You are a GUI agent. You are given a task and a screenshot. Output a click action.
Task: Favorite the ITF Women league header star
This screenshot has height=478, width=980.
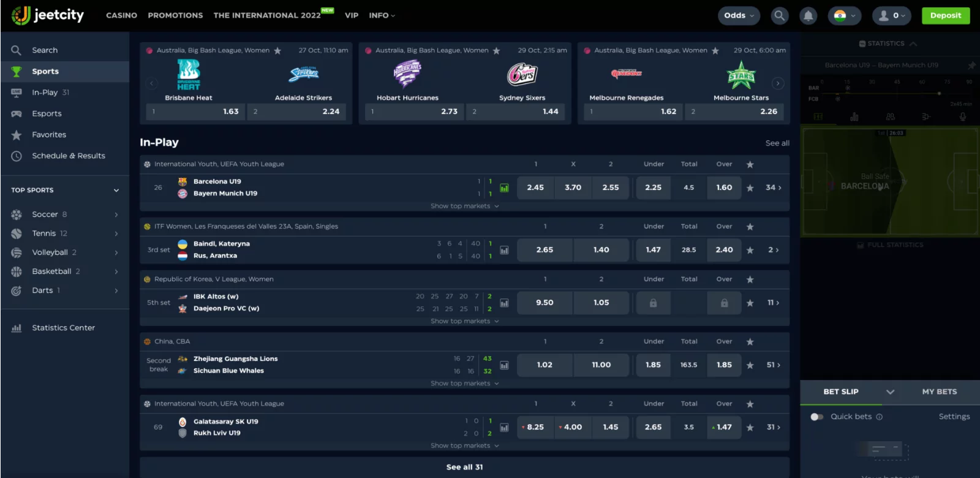(750, 227)
